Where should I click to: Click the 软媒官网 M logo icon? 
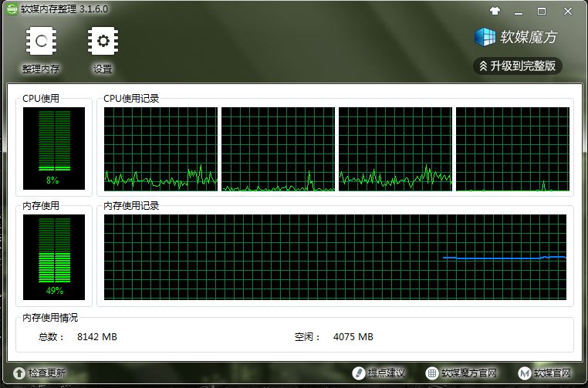click(525, 373)
